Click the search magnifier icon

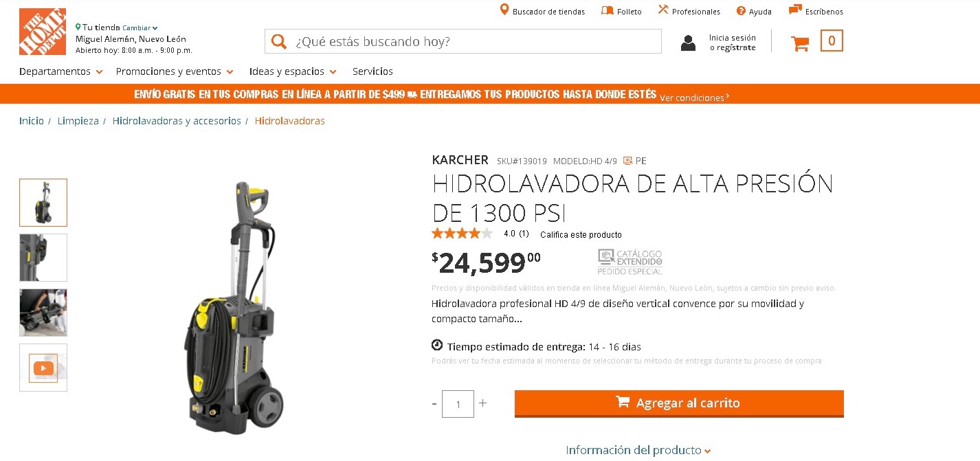tap(279, 41)
